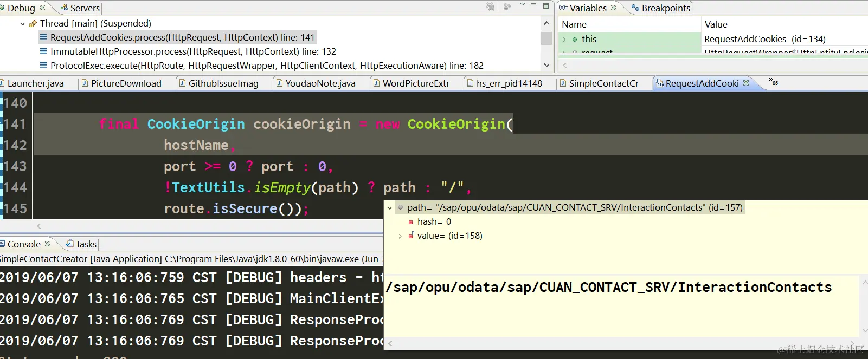Open the GithubIssueImag editor tab

(x=223, y=83)
